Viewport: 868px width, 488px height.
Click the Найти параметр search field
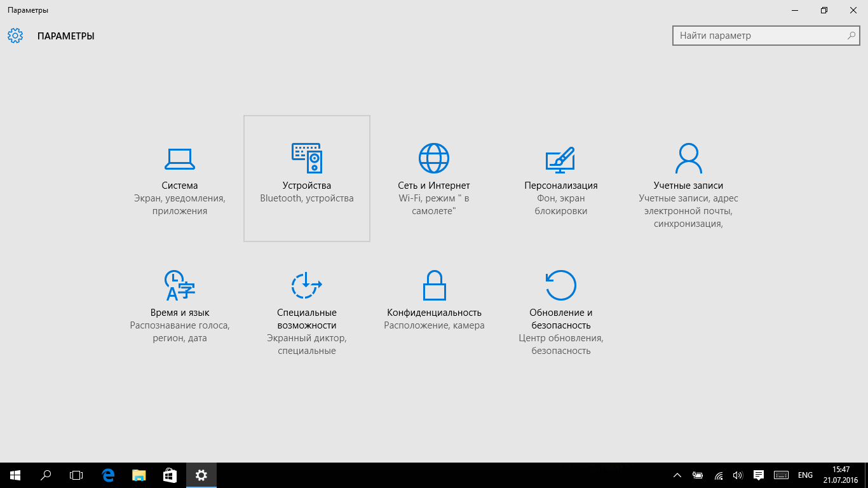[759, 36]
